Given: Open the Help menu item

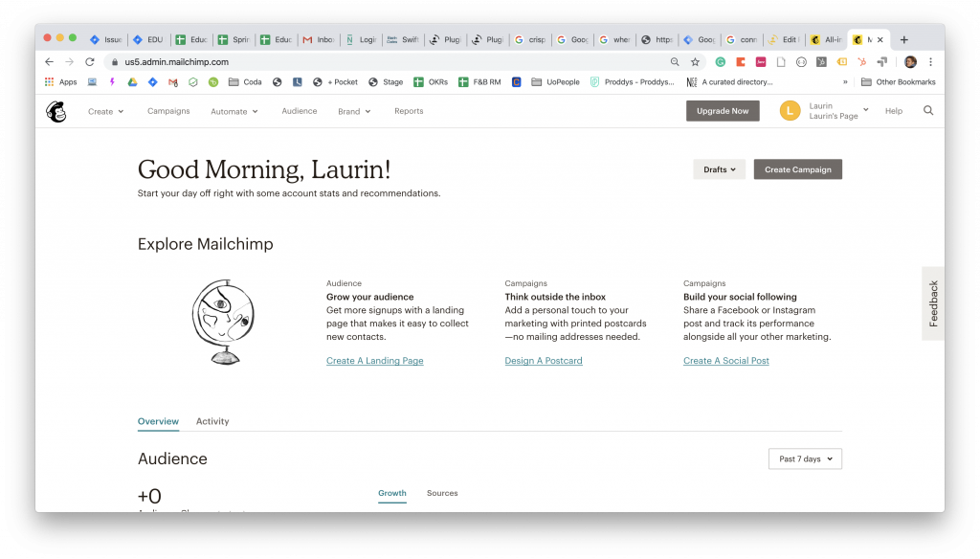Looking at the screenshot, I should pos(894,111).
